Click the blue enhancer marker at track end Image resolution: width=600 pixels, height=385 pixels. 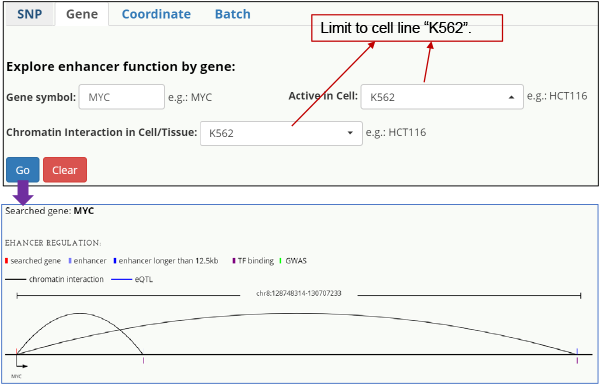577,351
